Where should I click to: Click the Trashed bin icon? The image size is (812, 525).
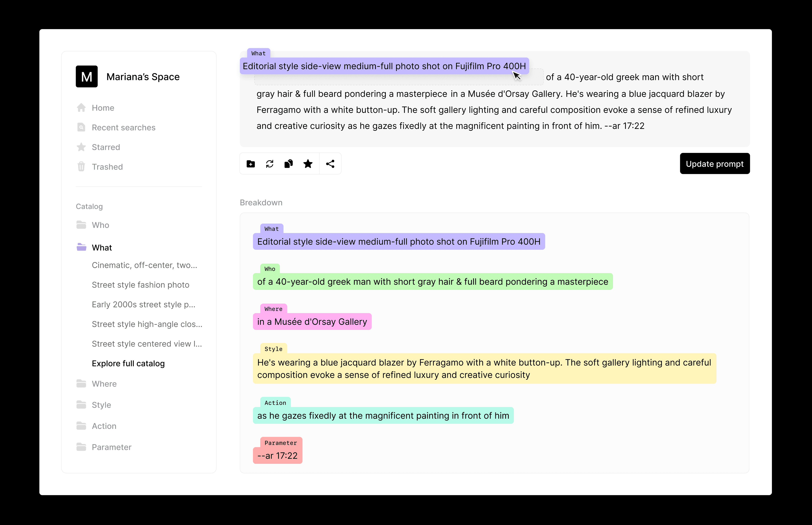click(x=81, y=167)
